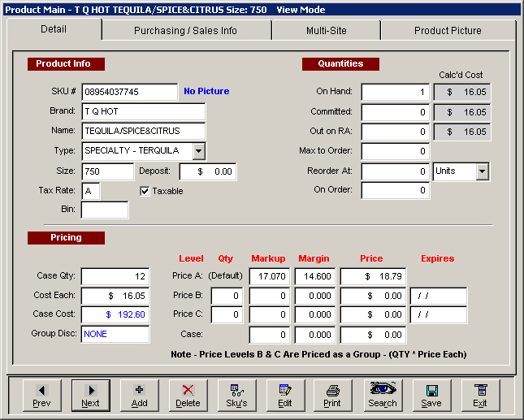This screenshot has height=420, width=524.
Task: Click the Reorder At quantity field
Action: (396, 171)
